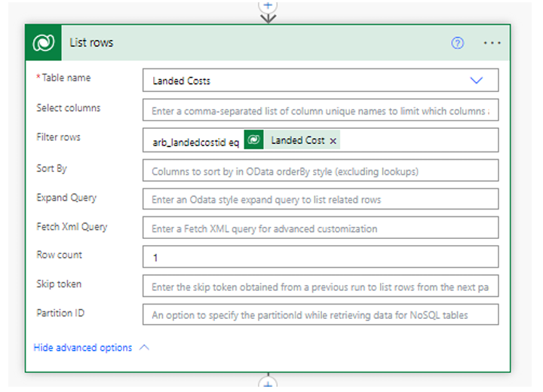
Task: Focus the Skip token input field
Action: coord(321,286)
